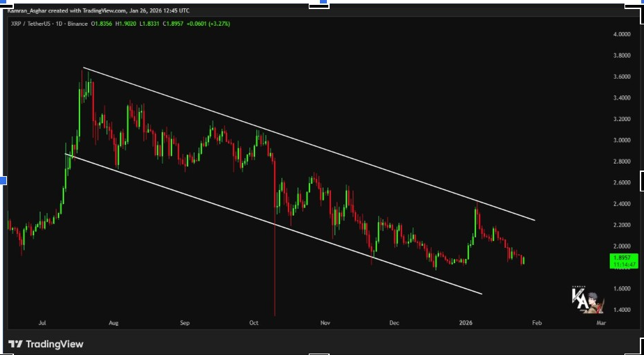Click the 3.2000 price axis label

click(622, 119)
